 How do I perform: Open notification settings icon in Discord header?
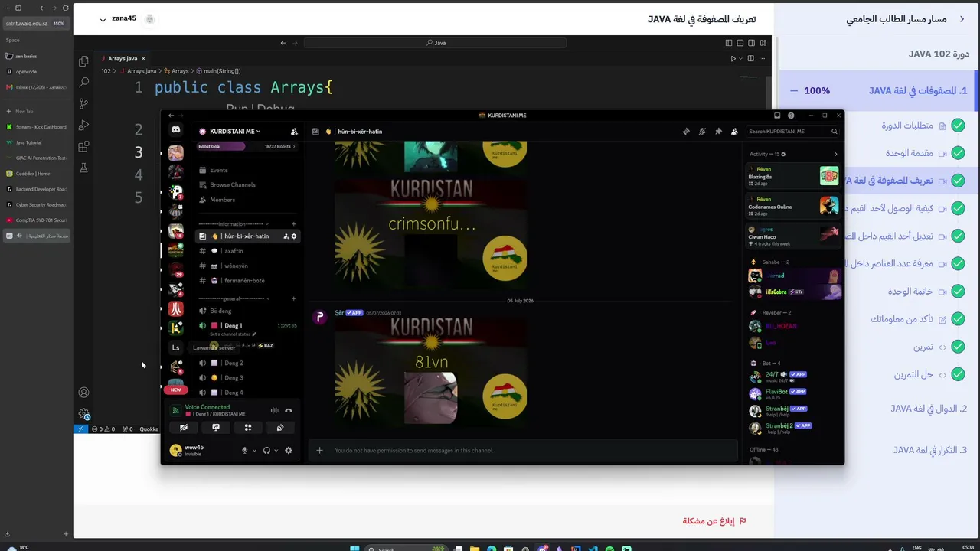[702, 132]
